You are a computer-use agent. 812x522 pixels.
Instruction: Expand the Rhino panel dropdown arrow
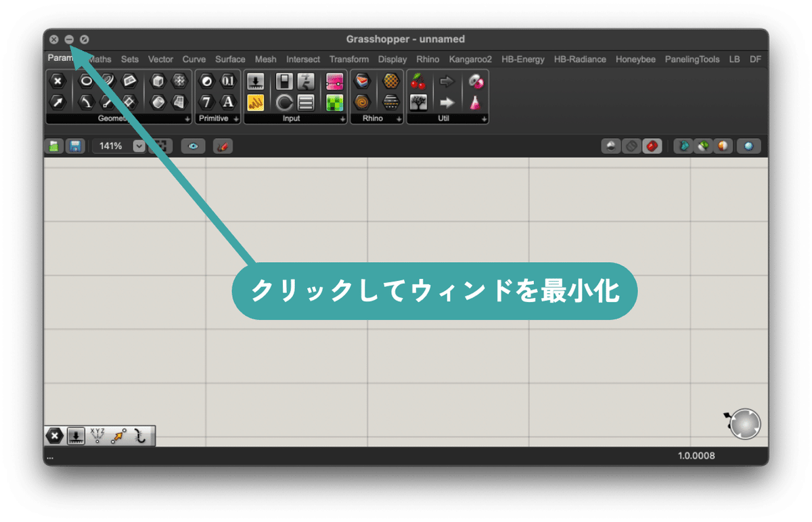399,118
